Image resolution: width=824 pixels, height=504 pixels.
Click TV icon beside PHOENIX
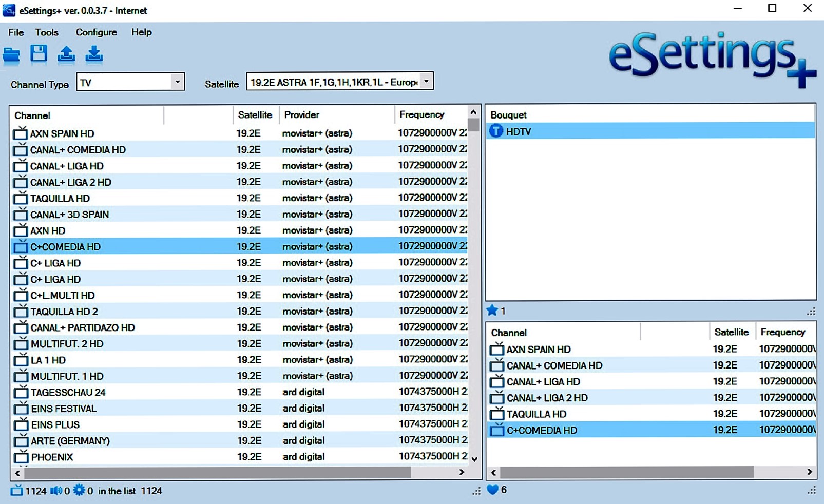pos(21,457)
